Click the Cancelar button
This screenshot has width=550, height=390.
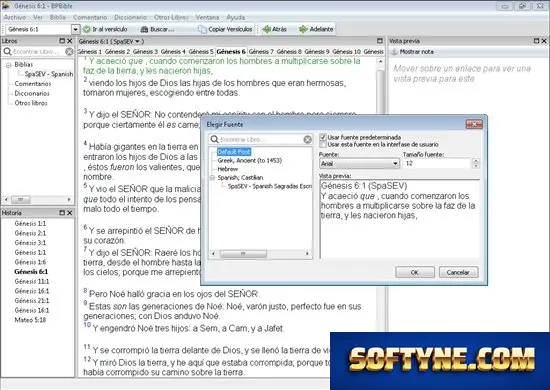(458, 272)
